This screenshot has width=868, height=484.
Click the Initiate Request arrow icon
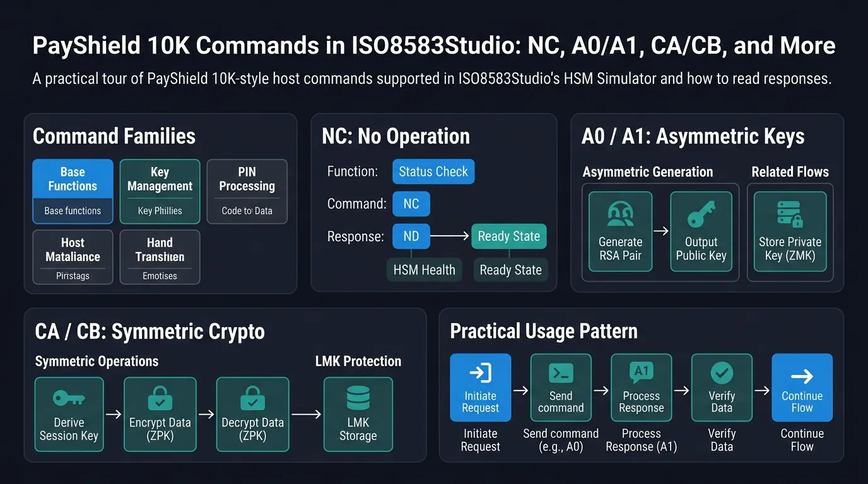coord(480,373)
